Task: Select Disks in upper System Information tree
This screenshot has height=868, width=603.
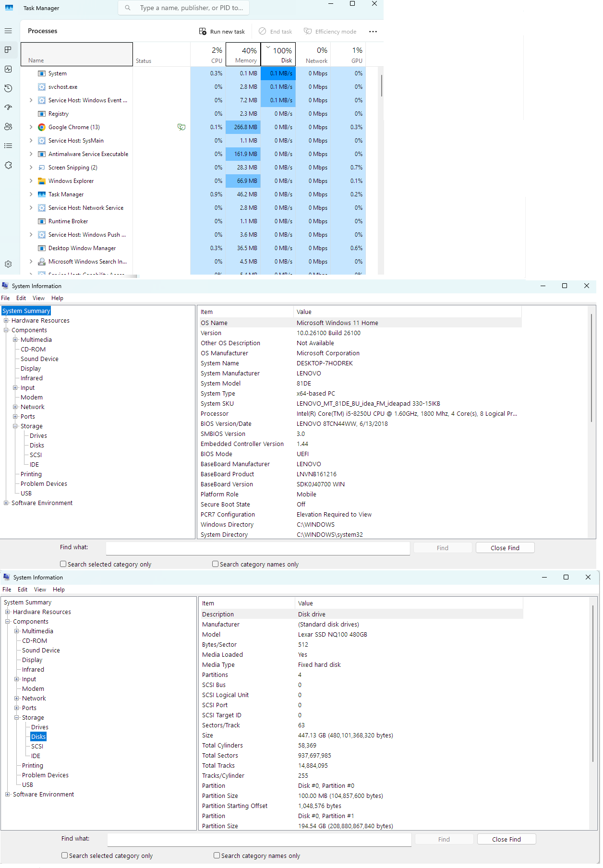Action: pos(37,446)
